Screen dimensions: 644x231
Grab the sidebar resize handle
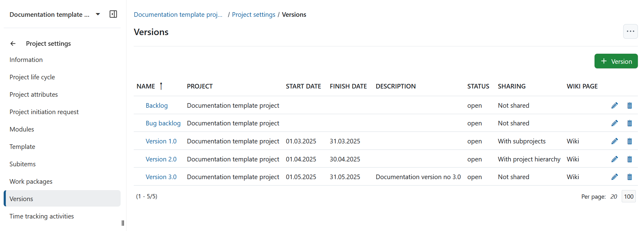tap(123, 223)
